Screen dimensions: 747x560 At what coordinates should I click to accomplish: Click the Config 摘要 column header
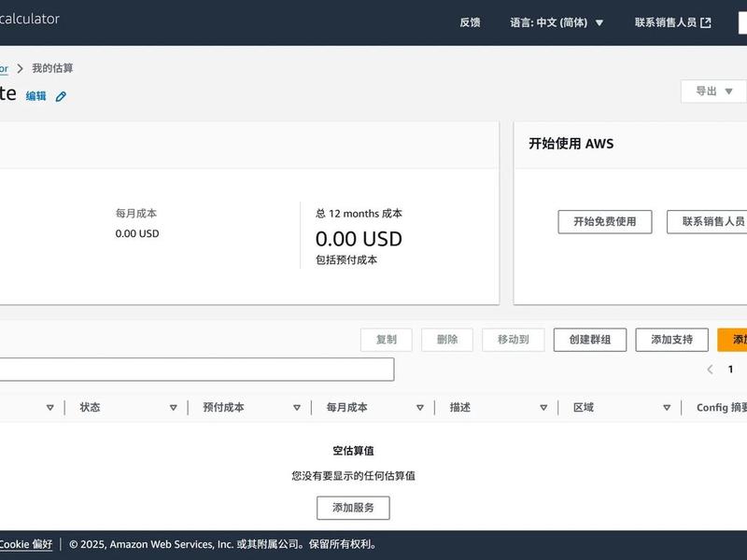[721, 407]
